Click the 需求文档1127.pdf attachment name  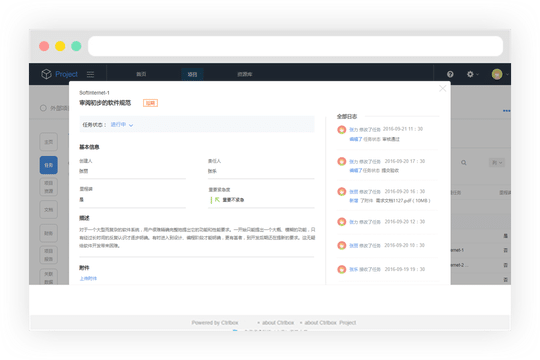393,200
